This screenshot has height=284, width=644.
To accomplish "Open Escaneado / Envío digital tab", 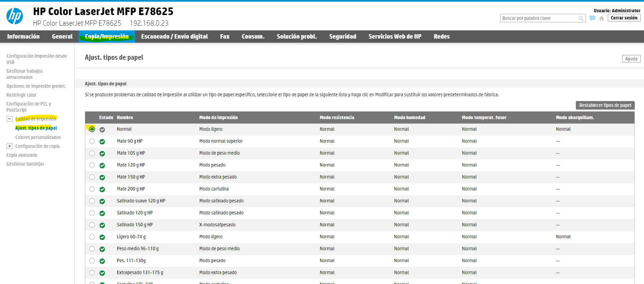I will pyautogui.click(x=174, y=37).
